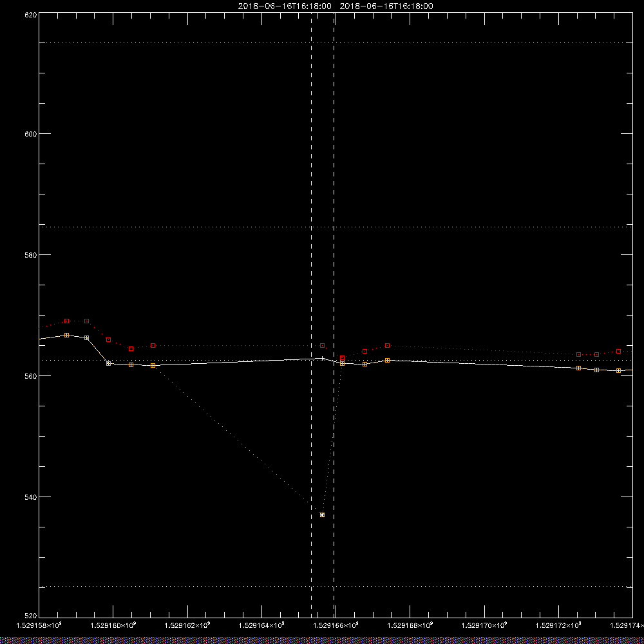Click the white plus marker between the dashed lines
The height and width of the screenshot is (644, 644).
tap(323, 358)
